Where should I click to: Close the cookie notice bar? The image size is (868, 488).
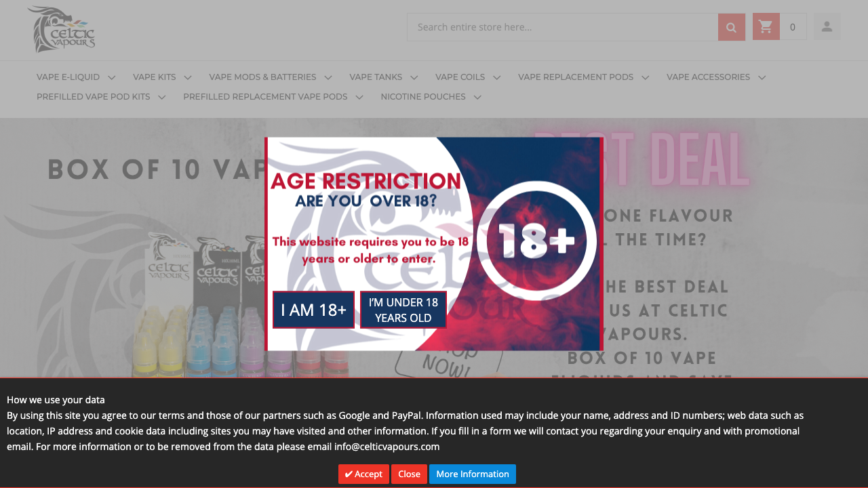[x=409, y=474]
